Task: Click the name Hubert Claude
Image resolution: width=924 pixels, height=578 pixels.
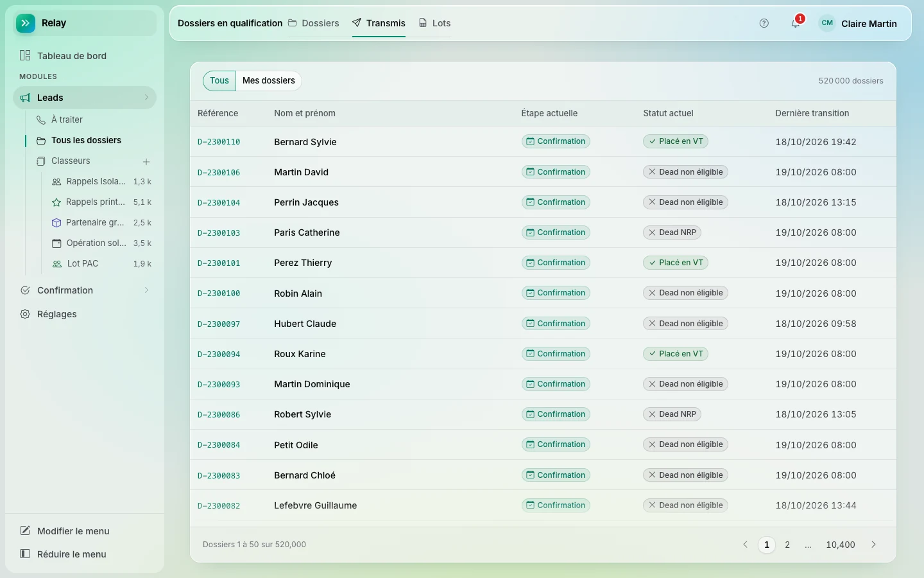Action: coord(305,324)
